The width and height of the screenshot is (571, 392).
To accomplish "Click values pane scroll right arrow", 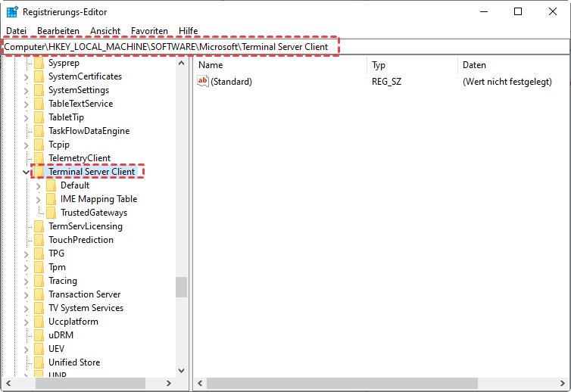I will click(563, 383).
